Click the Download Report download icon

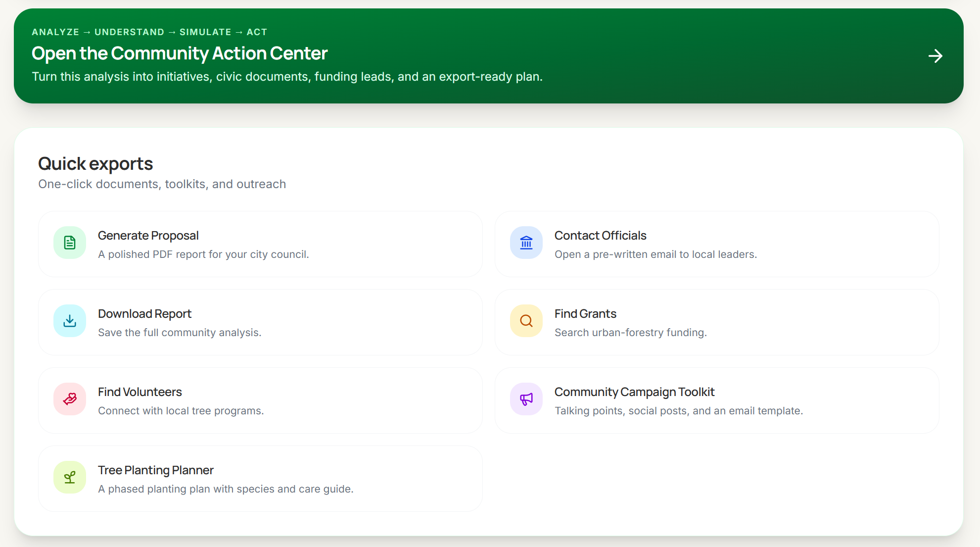tap(70, 321)
